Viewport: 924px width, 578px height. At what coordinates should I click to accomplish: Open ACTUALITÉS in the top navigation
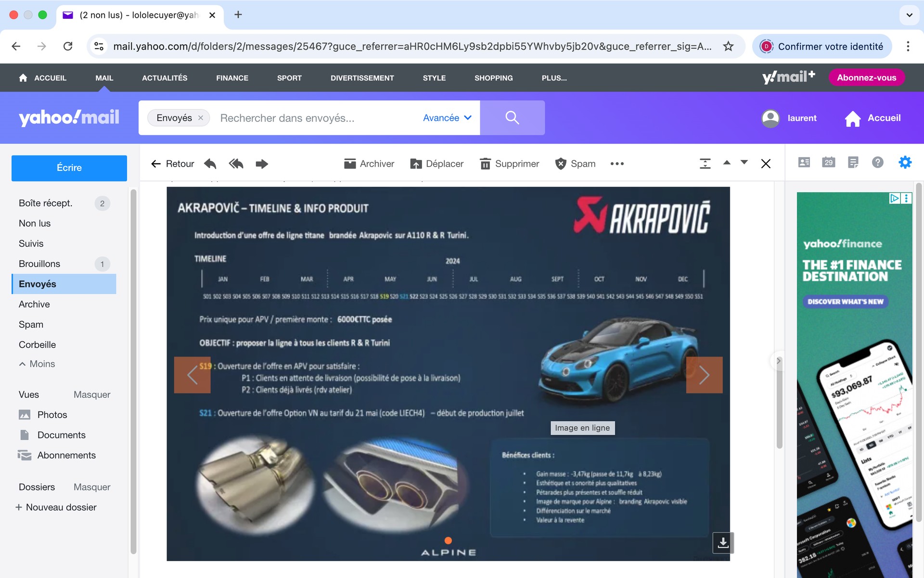coord(165,78)
